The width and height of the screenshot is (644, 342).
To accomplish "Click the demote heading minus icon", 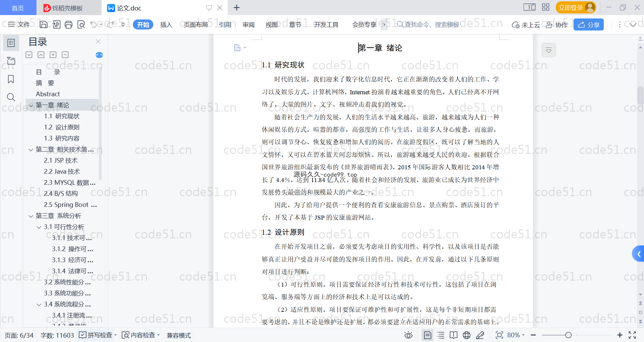I will 65,55.
